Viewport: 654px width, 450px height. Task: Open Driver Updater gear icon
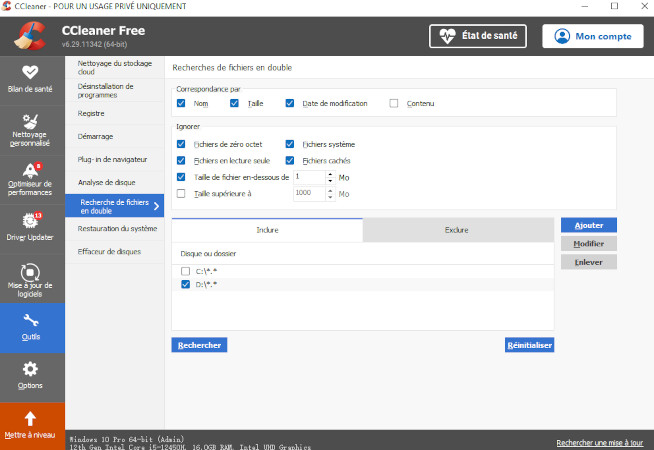click(30, 220)
